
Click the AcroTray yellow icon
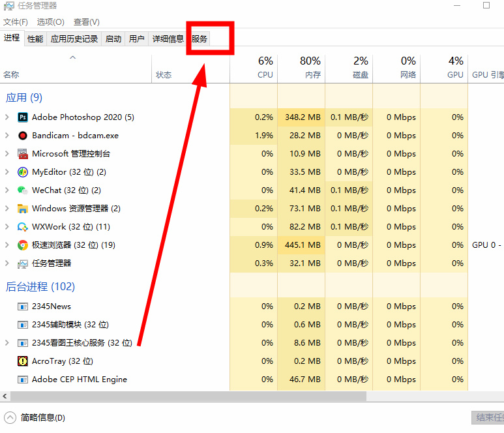pyautogui.click(x=22, y=361)
